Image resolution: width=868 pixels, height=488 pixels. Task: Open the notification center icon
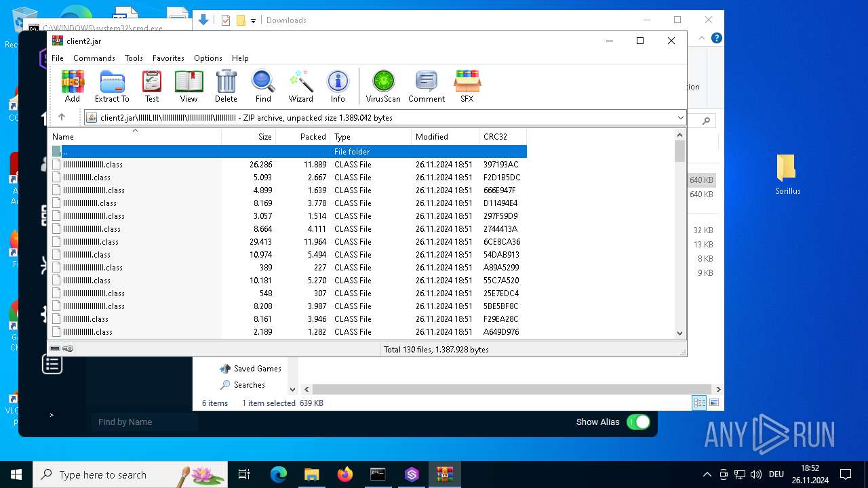pyautogui.click(x=846, y=474)
